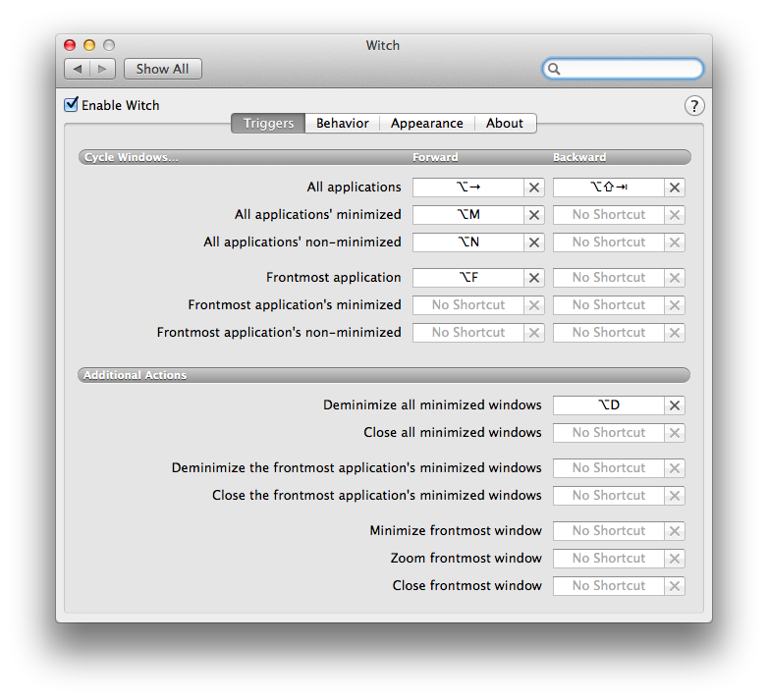The image size is (768, 700).
Task: Close the Witch preferences window
Action: (x=70, y=45)
